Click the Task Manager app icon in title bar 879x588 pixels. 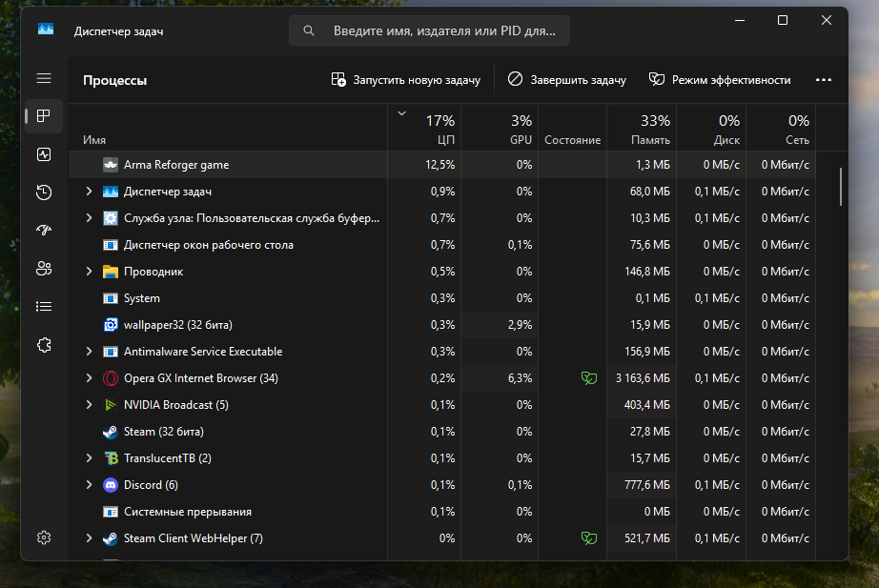pyautogui.click(x=46, y=30)
